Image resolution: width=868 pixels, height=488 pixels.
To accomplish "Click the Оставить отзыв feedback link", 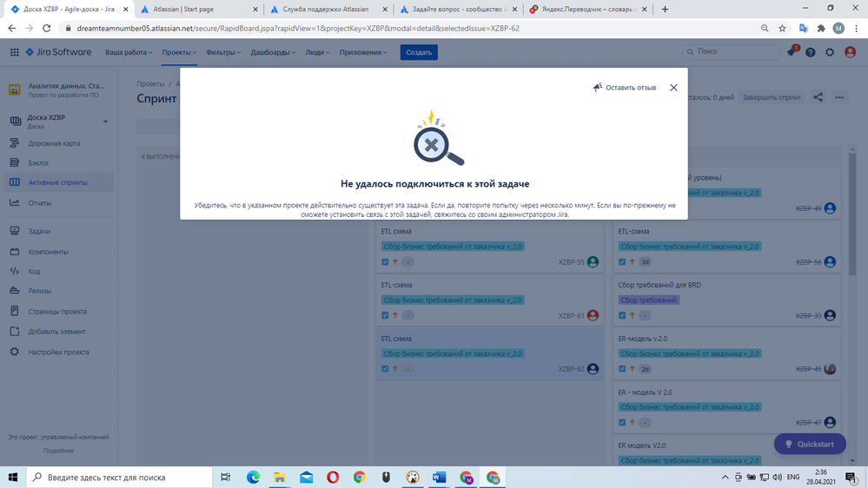I will click(625, 88).
